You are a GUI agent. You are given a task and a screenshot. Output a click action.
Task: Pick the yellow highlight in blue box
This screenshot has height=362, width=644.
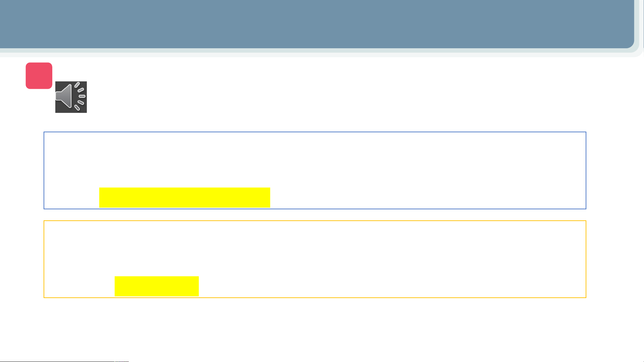(185, 197)
